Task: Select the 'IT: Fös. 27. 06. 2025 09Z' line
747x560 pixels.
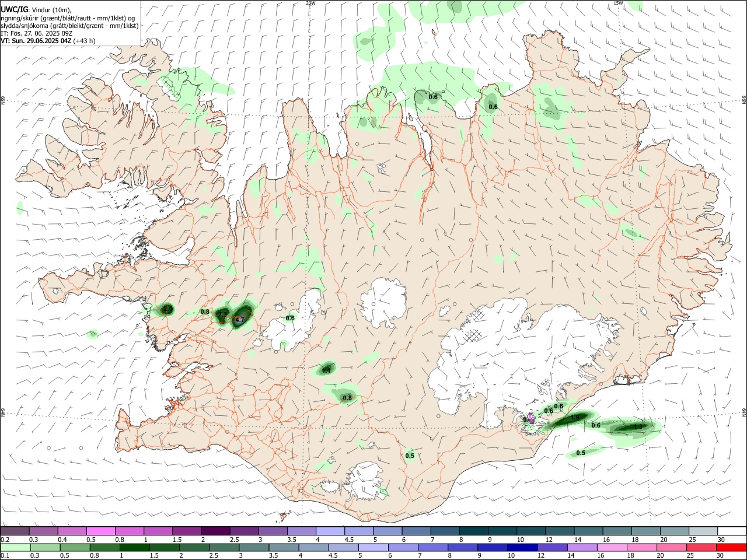Action: 36,33
